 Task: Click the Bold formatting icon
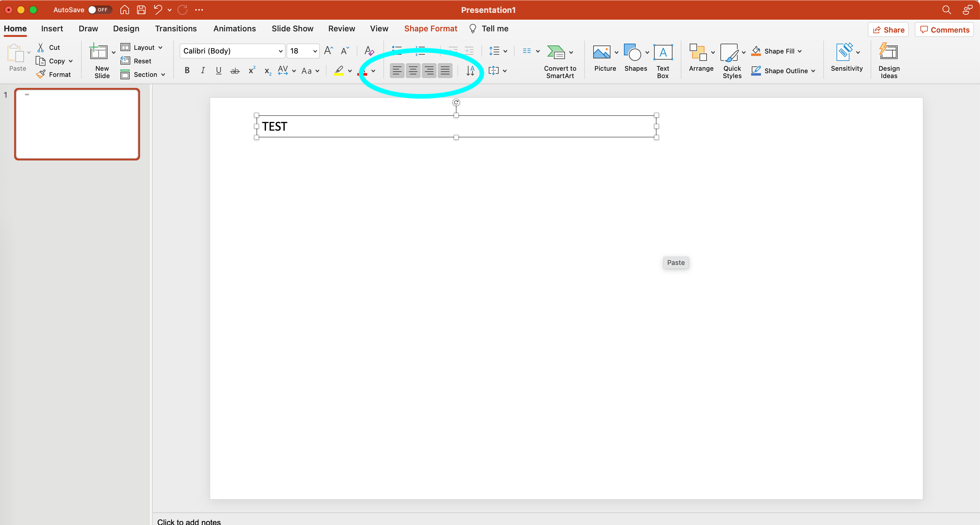187,70
